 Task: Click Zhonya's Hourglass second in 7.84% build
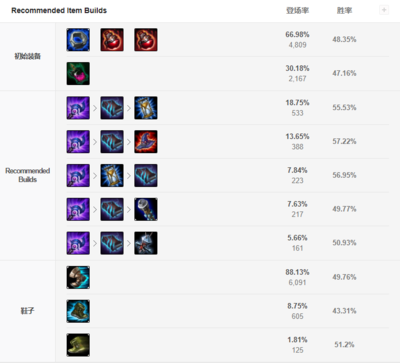click(112, 175)
